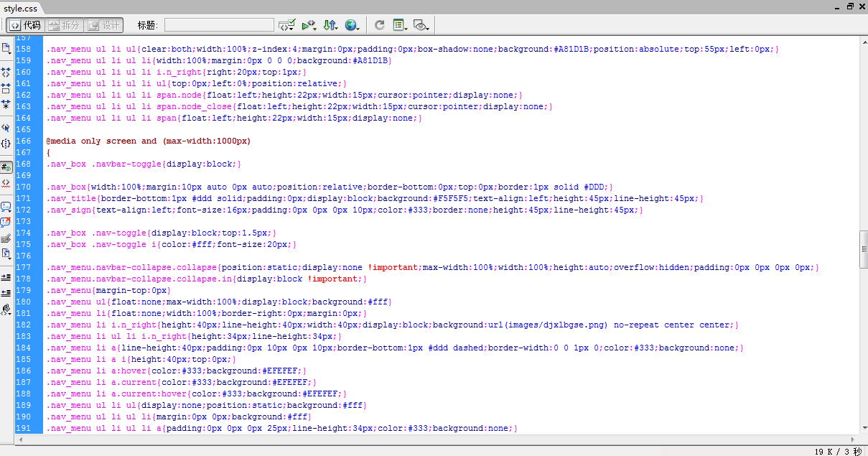Open the globe Preview in Browser menu

[x=352, y=25]
